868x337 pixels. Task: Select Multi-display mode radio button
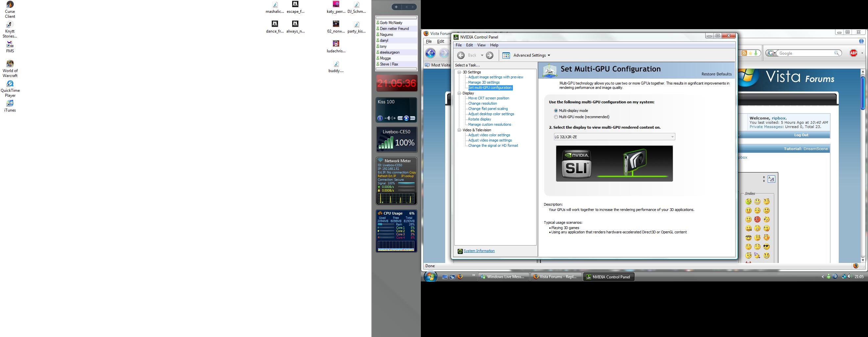[556, 111]
